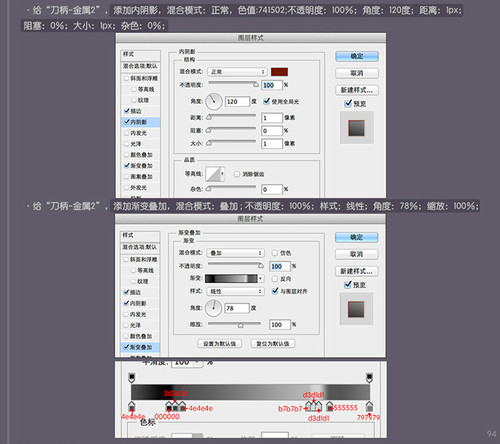The height and width of the screenshot is (444, 500).
Task: Click the 大小 slider
Action: coord(232,143)
